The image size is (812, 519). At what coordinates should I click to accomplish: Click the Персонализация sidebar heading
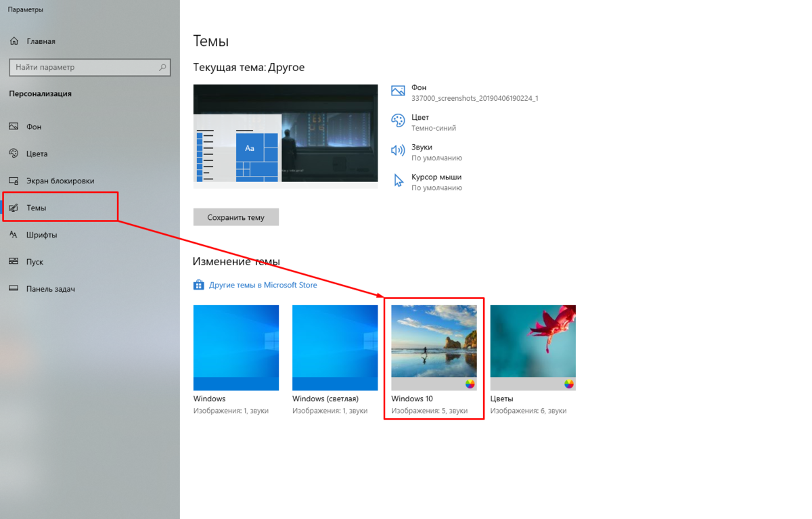[x=40, y=94]
